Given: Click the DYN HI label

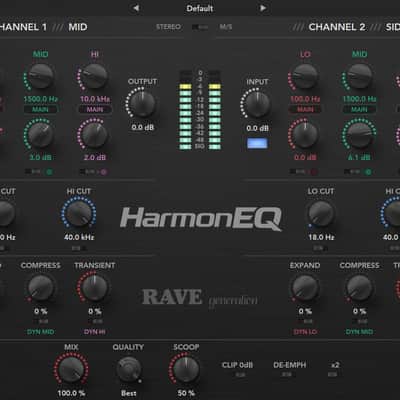Looking at the screenshot, I should point(95,332).
